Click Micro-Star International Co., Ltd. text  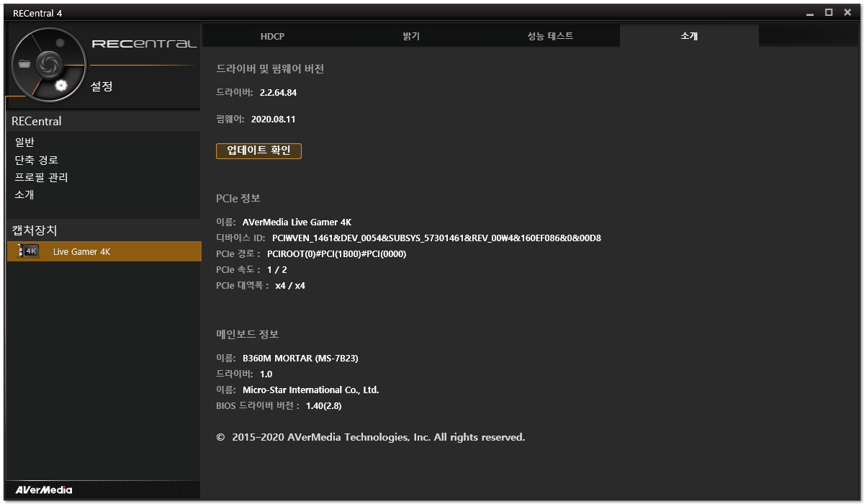click(x=310, y=390)
